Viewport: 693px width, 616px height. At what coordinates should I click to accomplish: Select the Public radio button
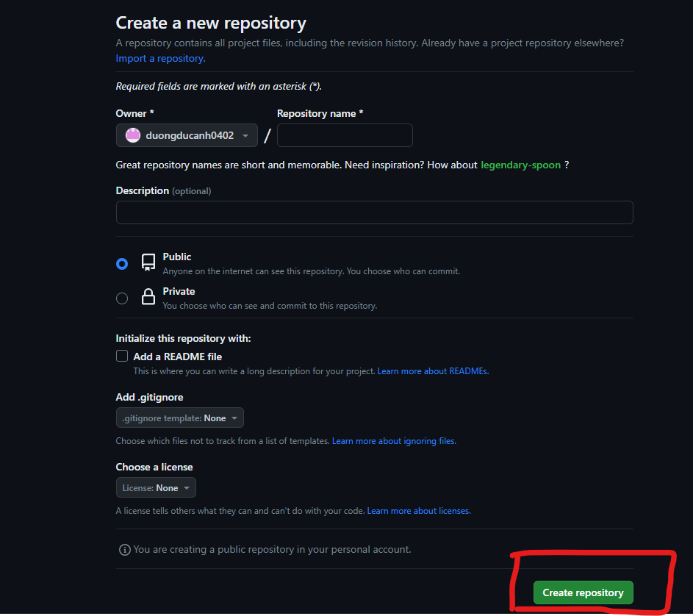(x=122, y=264)
